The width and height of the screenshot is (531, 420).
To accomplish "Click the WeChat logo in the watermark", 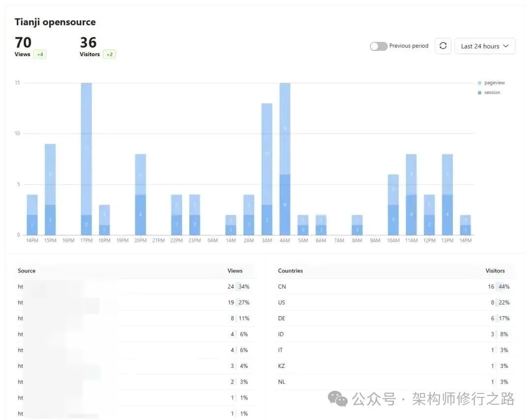I will pos(337,400).
